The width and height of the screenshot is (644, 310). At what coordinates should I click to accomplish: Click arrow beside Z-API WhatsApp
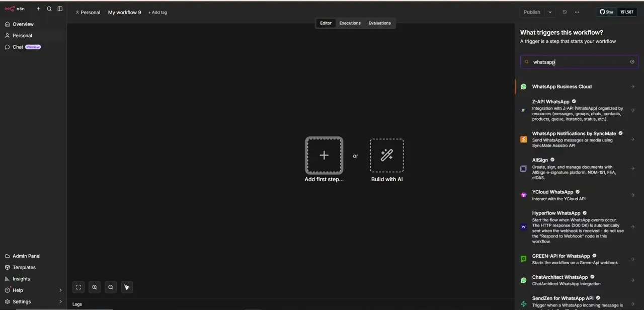click(632, 110)
